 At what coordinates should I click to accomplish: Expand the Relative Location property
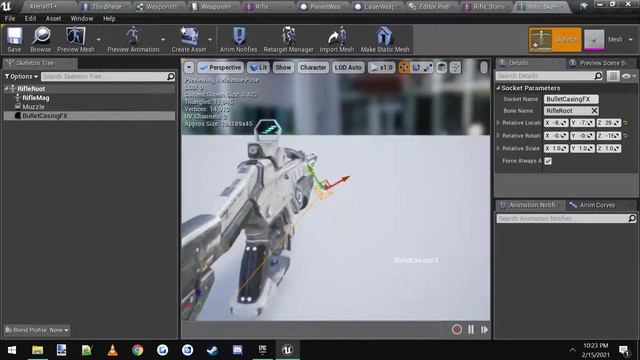click(x=498, y=123)
